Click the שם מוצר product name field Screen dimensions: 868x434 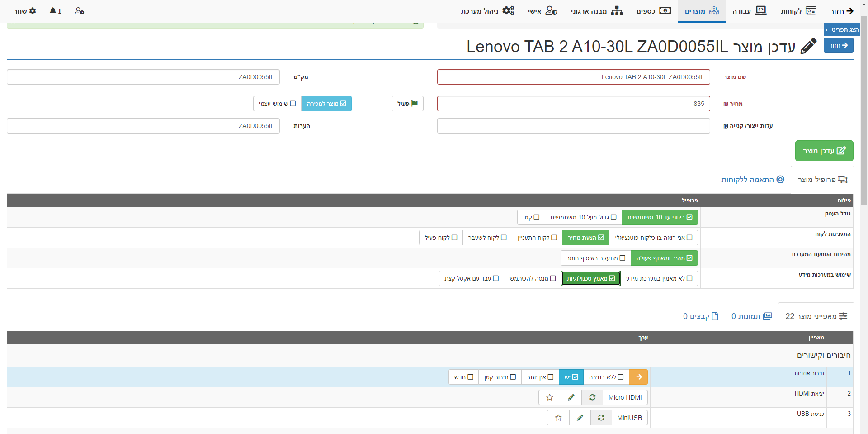click(x=573, y=77)
